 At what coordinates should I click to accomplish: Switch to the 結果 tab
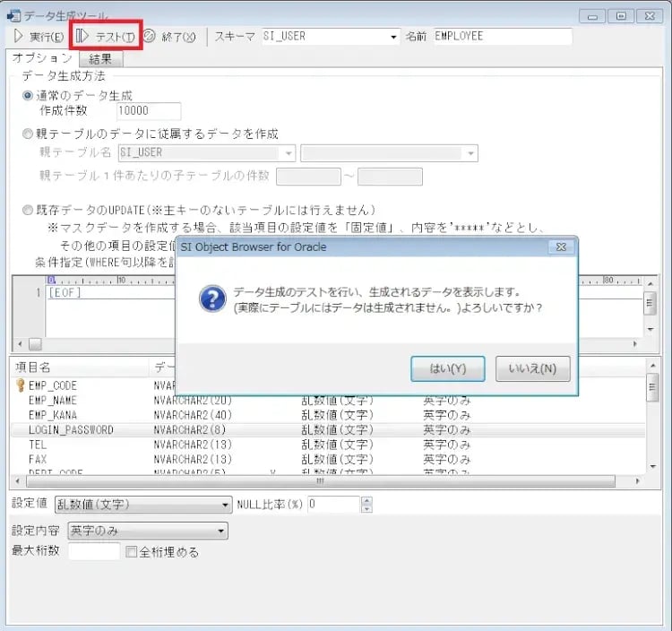[100, 59]
